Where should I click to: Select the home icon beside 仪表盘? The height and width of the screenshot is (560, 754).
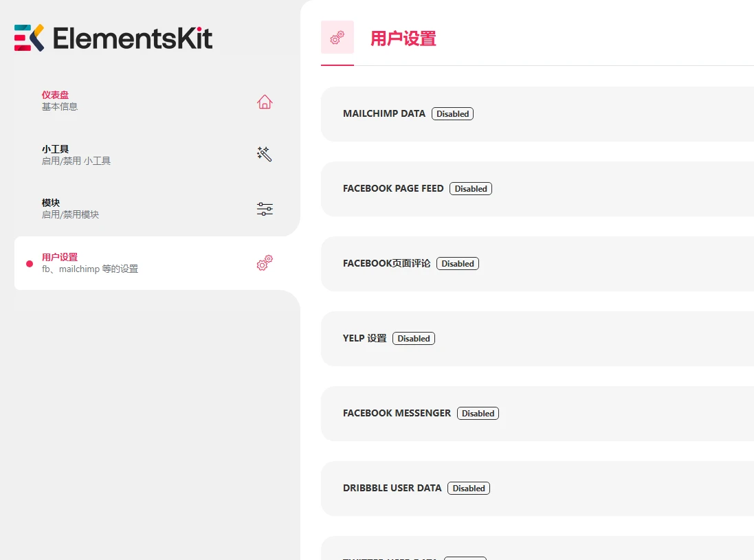click(265, 102)
